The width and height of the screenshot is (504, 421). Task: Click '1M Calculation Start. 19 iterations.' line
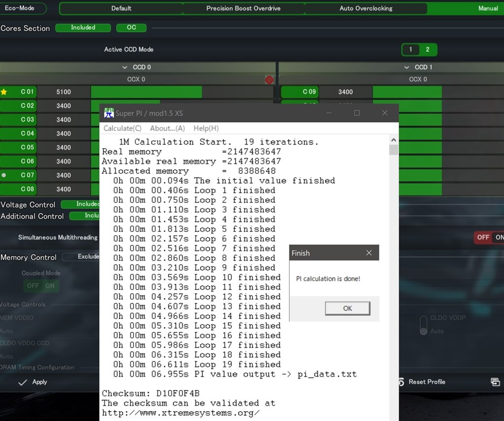pyautogui.click(x=219, y=142)
